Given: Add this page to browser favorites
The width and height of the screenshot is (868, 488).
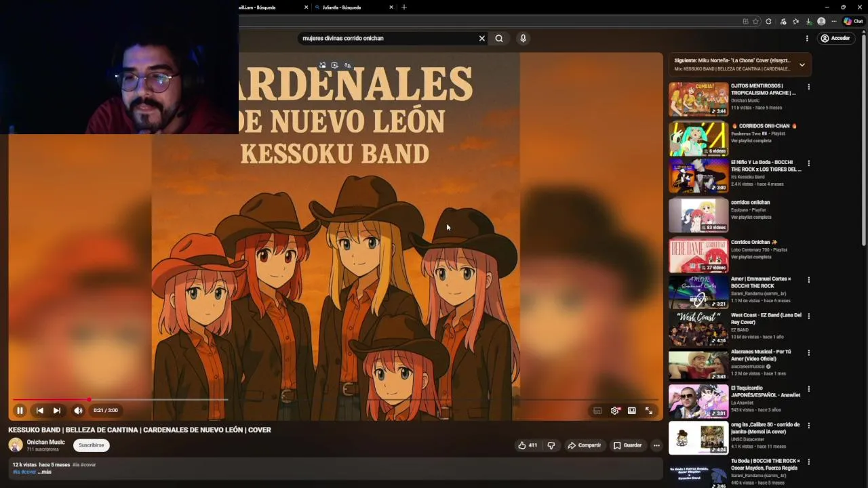Looking at the screenshot, I should tap(755, 21).
